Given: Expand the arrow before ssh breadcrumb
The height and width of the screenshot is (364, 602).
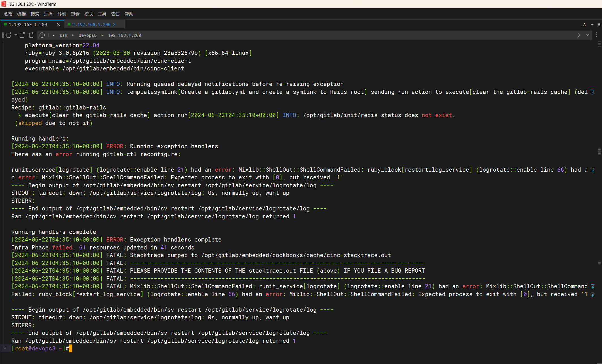Looking at the screenshot, I should click(x=53, y=35).
